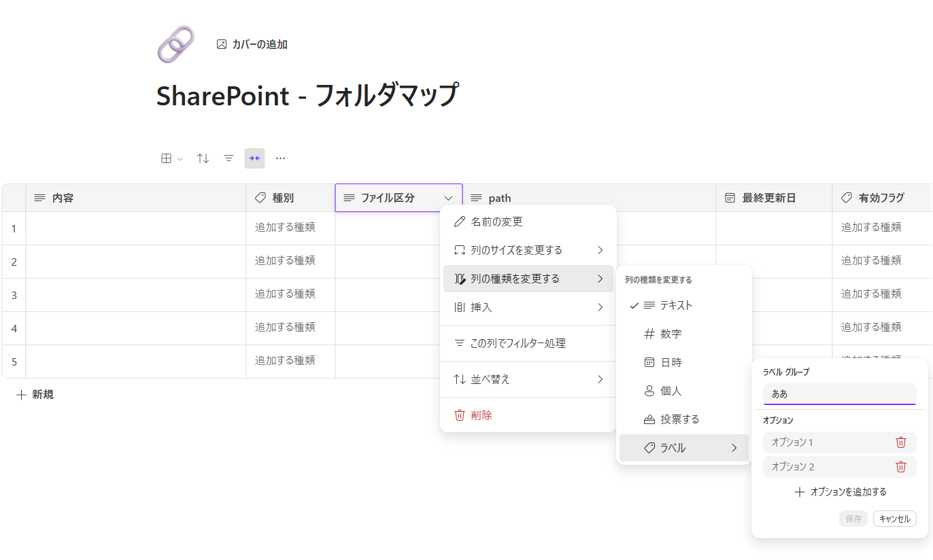Open the 列の種類を変更する submenu
The width and height of the screenshot is (933, 560).
click(x=528, y=279)
